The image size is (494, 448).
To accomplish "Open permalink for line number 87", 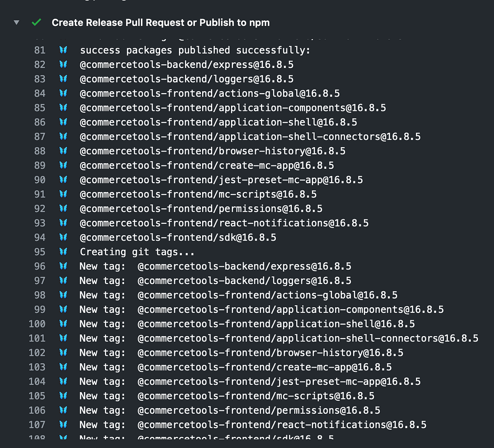I will [40, 136].
